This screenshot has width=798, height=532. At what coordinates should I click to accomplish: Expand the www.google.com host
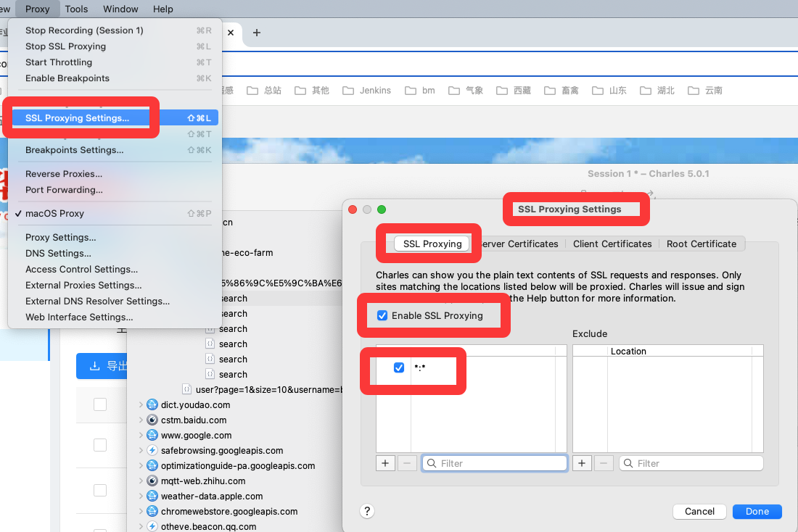(141, 436)
